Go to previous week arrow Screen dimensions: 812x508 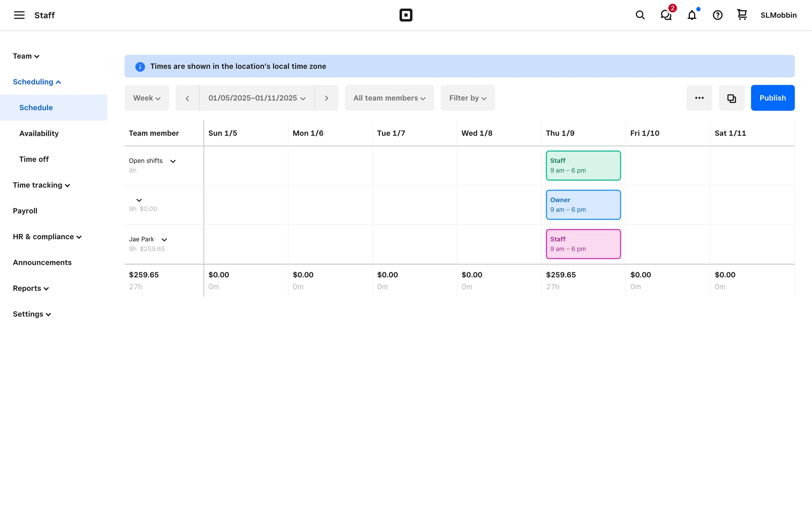(x=187, y=98)
